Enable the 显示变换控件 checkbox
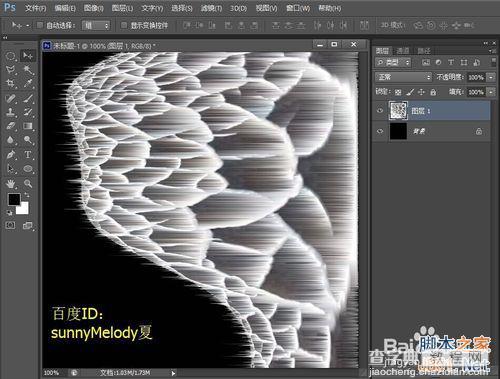The width and height of the screenshot is (500, 379). (x=124, y=25)
